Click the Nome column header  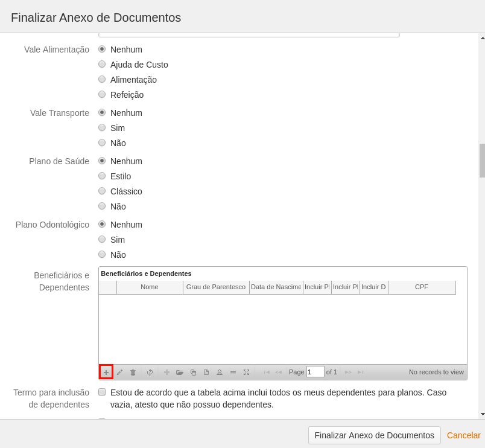tap(150, 287)
